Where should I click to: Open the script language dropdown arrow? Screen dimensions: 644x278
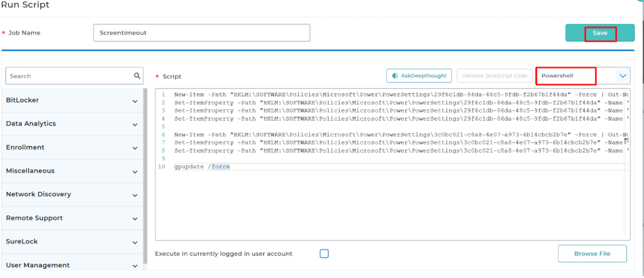pyautogui.click(x=622, y=76)
